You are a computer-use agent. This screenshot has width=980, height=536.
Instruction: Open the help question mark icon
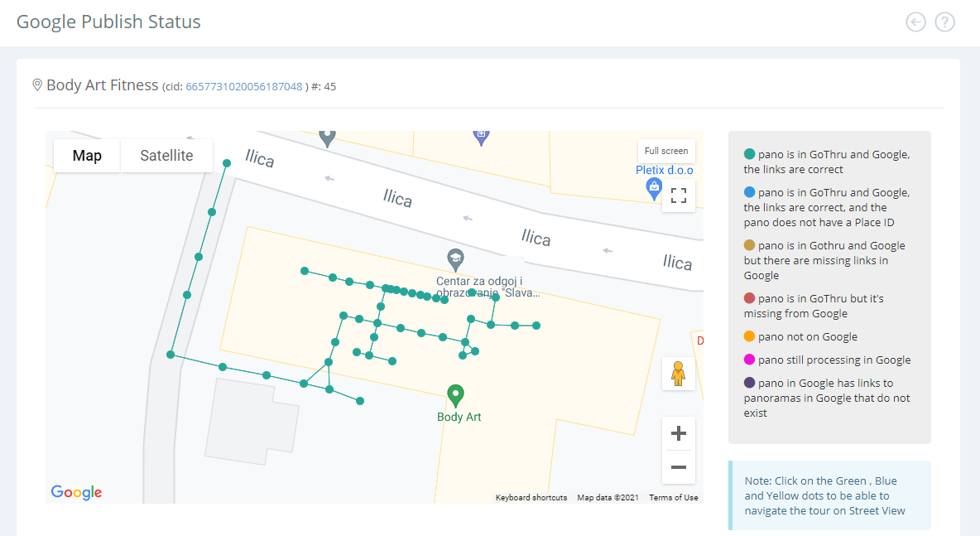pyautogui.click(x=944, y=22)
